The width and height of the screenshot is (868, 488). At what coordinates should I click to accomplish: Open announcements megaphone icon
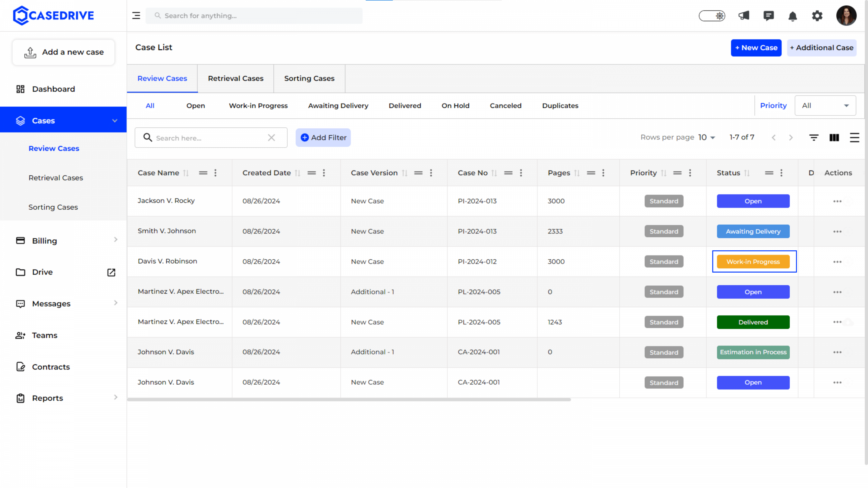click(744, 15)
